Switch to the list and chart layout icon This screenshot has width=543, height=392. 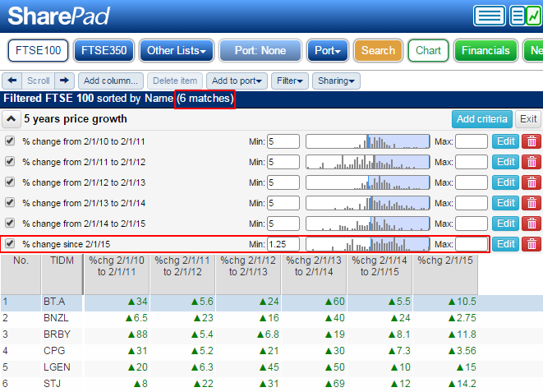526,16
